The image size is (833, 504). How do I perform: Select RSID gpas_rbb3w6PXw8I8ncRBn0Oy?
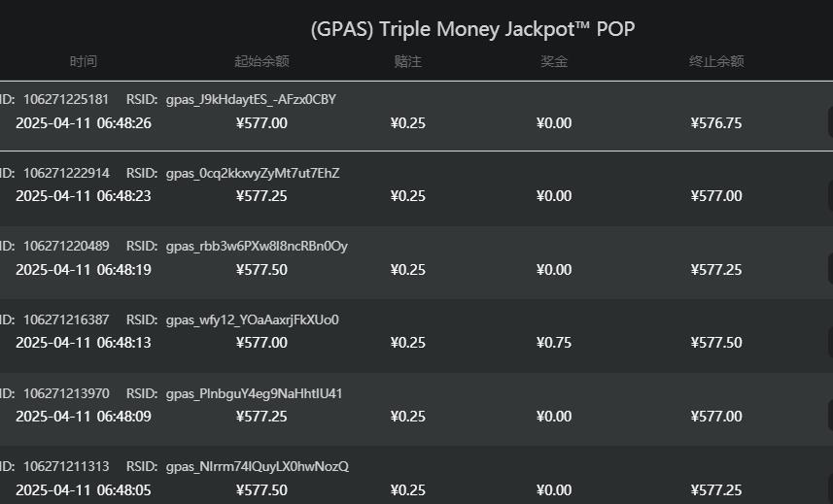[x=257, y=247]
